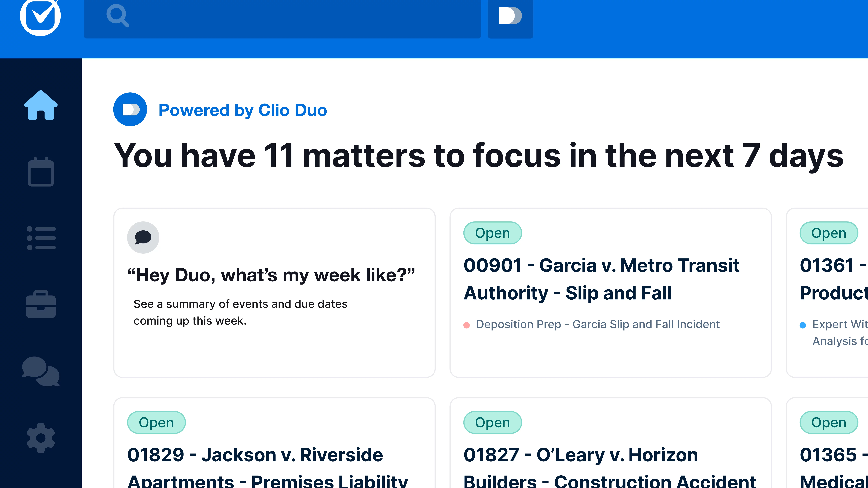Go to the Home dashboard in the sidebar
The width and height of the screenshot is (868, 488).
(41, 105)
